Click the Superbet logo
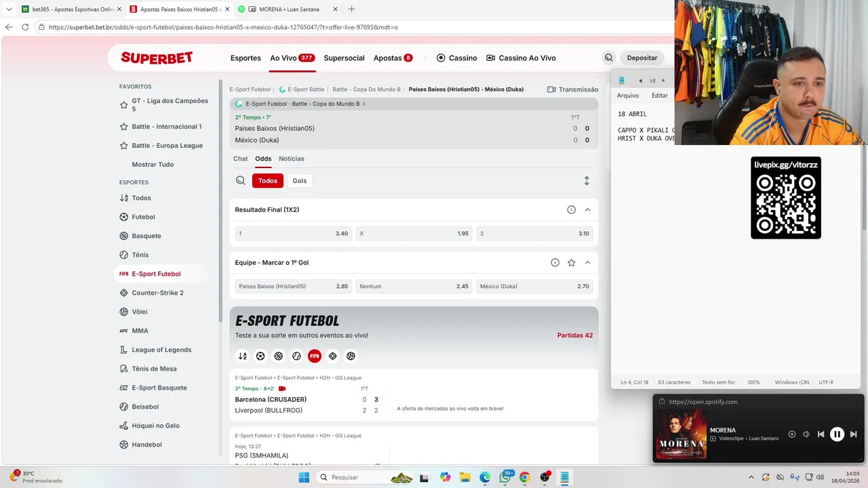The image size is (868, 488). (157, 58)
